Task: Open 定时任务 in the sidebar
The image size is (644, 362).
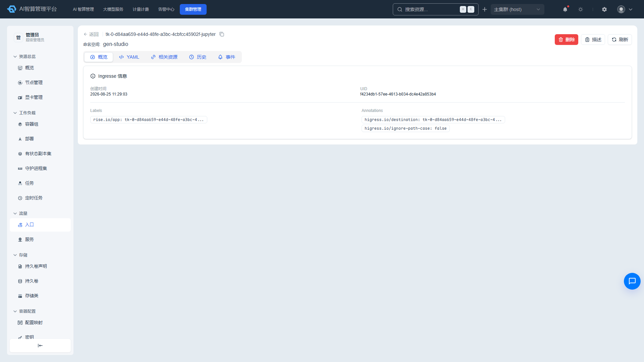Action: [40, 198]
